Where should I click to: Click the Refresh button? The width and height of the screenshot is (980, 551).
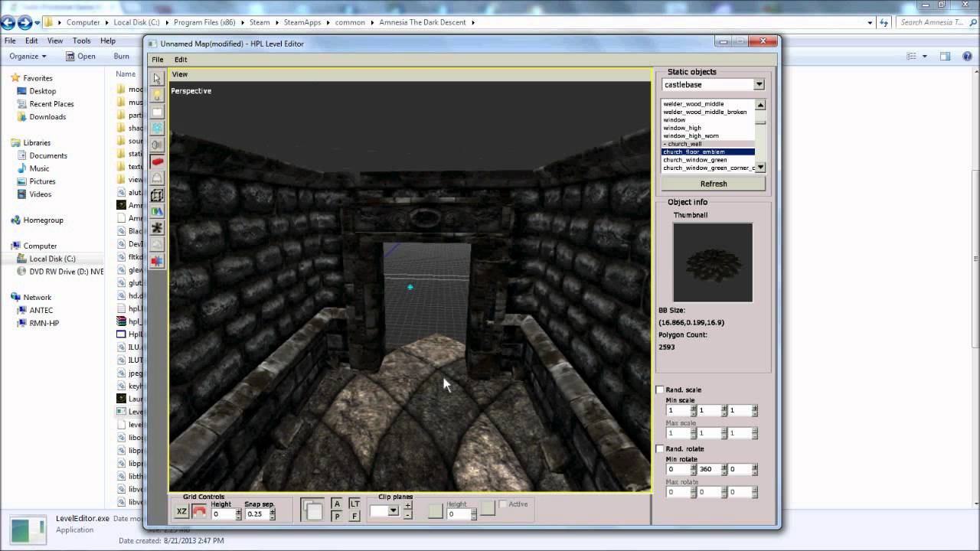[713, 184]
